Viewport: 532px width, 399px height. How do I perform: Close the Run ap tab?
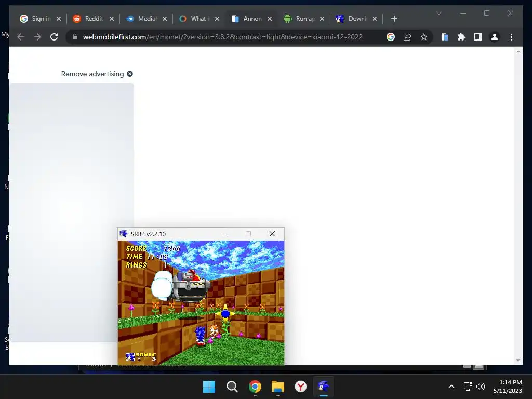coord(322,19)
